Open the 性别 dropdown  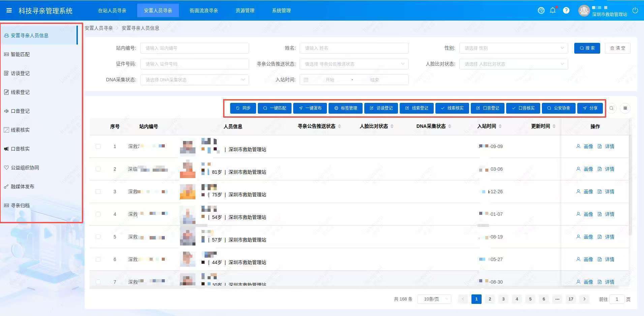pos(513,48)
